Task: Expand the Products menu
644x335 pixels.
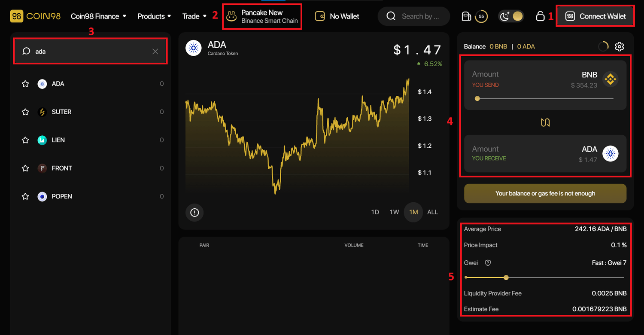Action: (x=154, y=16)
